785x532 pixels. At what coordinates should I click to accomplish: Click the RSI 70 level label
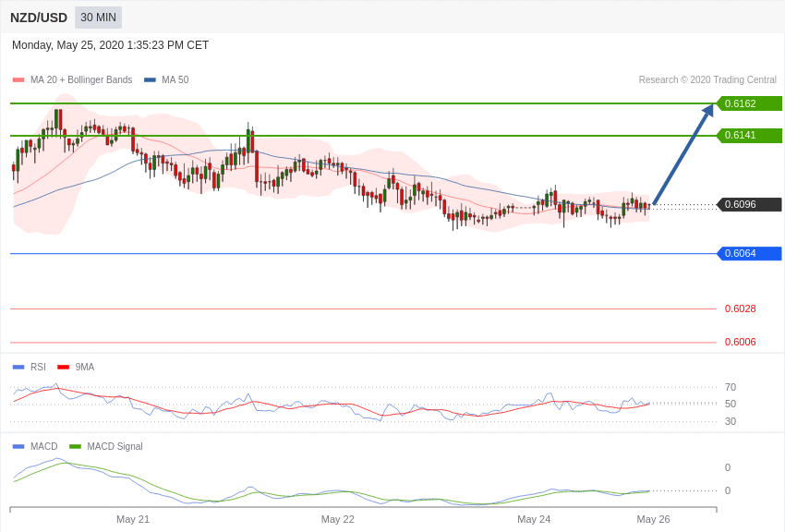(731, 387)
